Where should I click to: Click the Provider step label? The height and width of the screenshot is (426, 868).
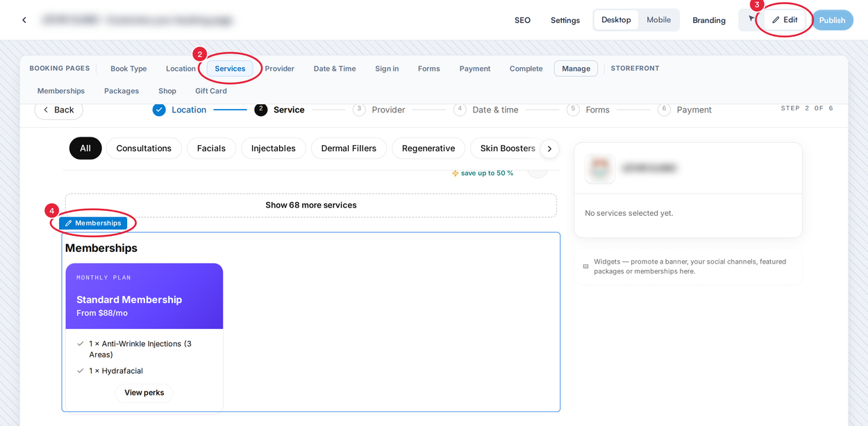[x=388, y=110]
